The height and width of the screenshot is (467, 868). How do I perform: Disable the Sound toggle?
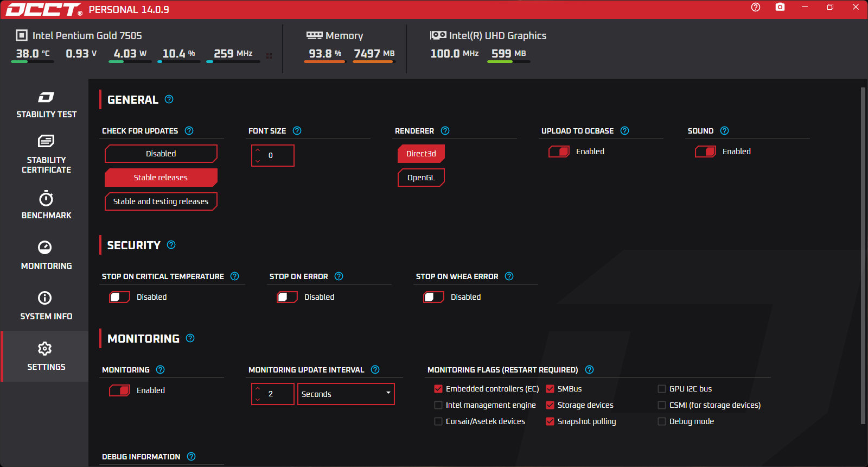click(706, 152)
